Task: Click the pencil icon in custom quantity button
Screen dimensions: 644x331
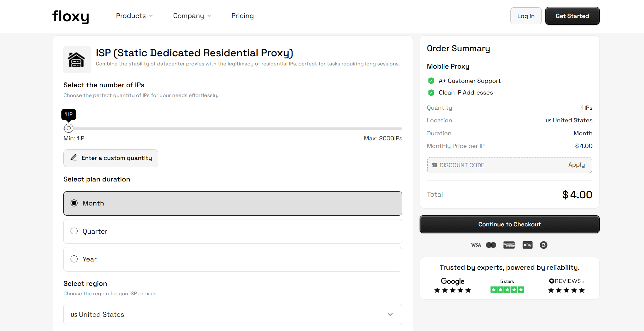Action: coord(74,157)
